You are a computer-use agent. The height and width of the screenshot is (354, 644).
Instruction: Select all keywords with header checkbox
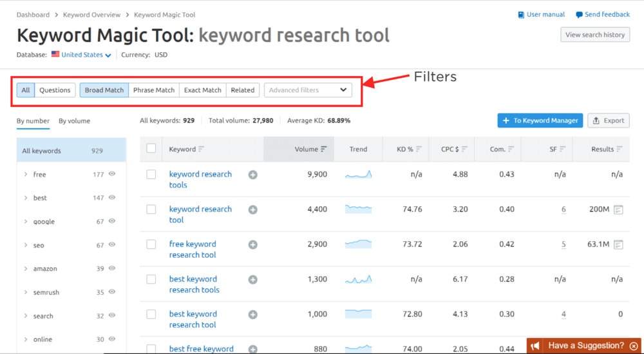(x=151, y=148)
